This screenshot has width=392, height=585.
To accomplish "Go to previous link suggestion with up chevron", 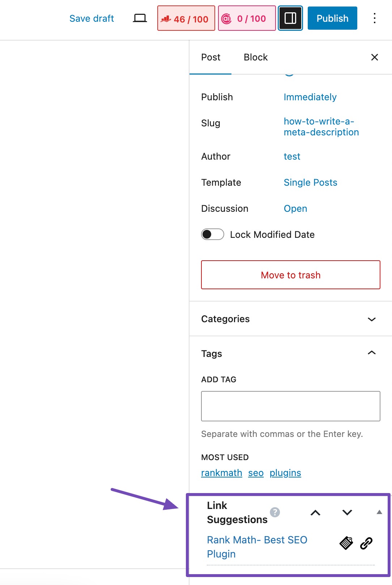I will click(315, 512).
